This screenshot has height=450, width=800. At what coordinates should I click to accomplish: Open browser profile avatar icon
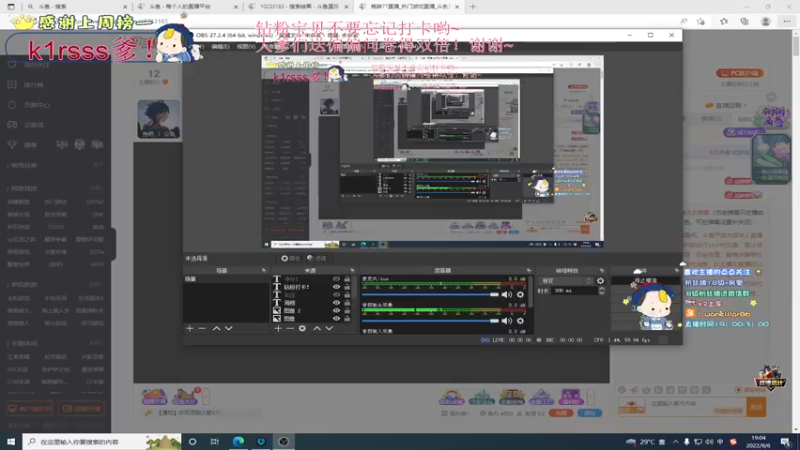(x=765, y=21)
